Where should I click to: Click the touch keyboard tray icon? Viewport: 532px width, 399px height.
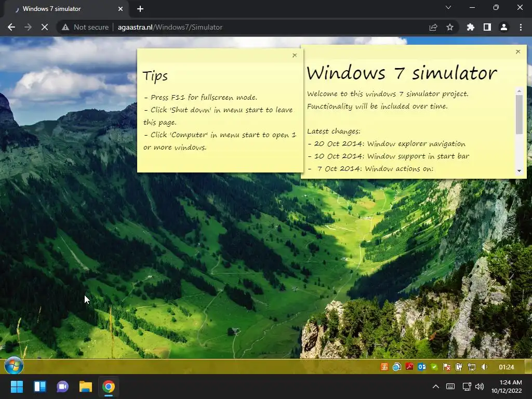click(450, 387)
